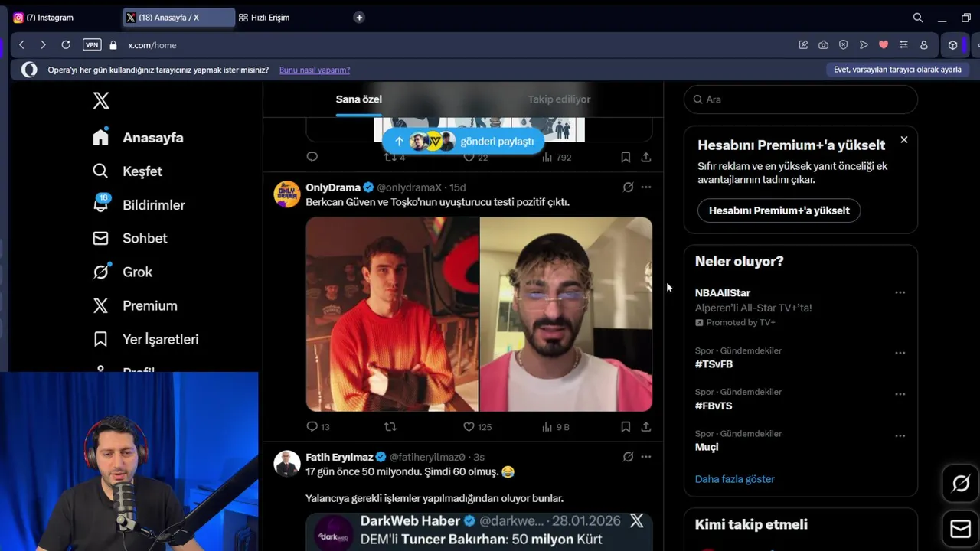The width and height of the screenshot is (980, 551).
Task: Click Daha fazla göster link
Action: pyautogui.click(x=734, y=479)
